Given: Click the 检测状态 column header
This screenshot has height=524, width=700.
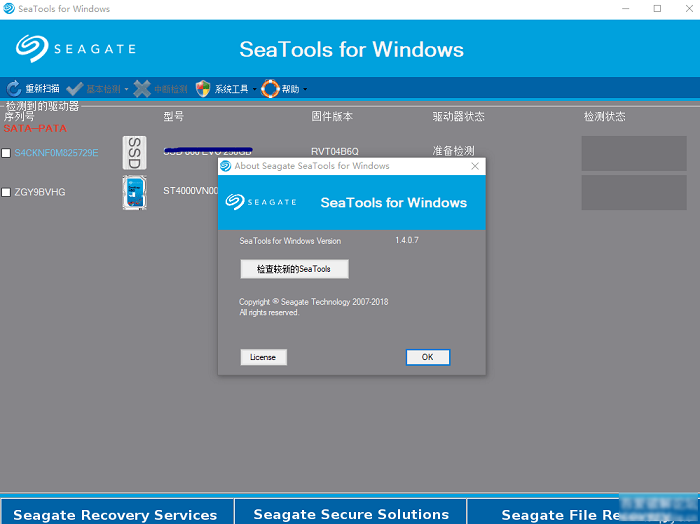Looking at the screenshot, I should pyautogui.click(x=605, y=116).
